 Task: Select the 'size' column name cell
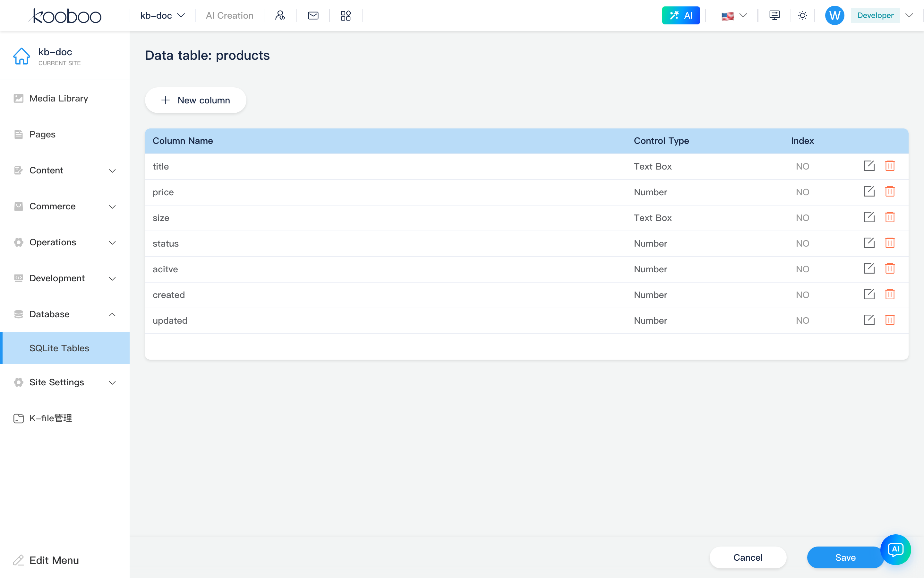tap(161, 217)
